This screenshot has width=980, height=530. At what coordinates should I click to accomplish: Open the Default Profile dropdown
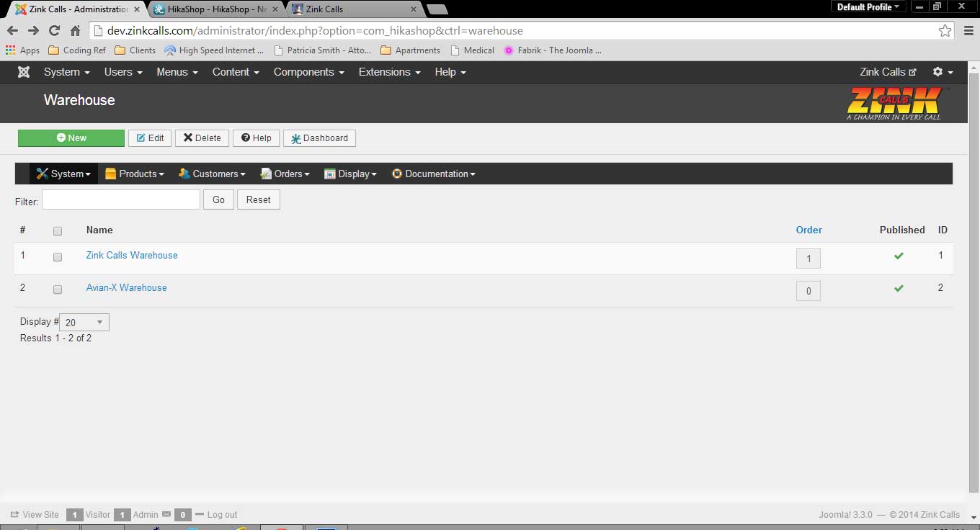(x=868, y=6)
